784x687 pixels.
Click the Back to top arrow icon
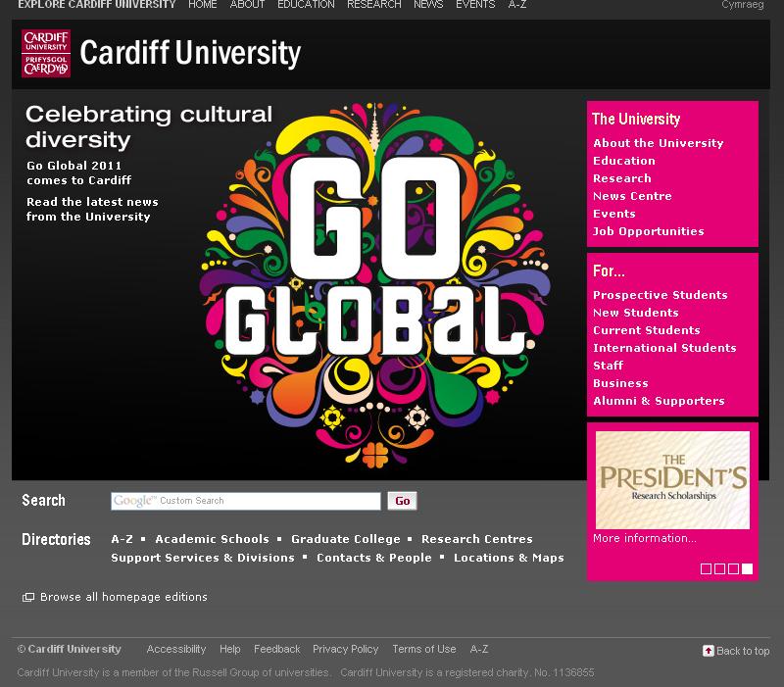pos(708,651)
